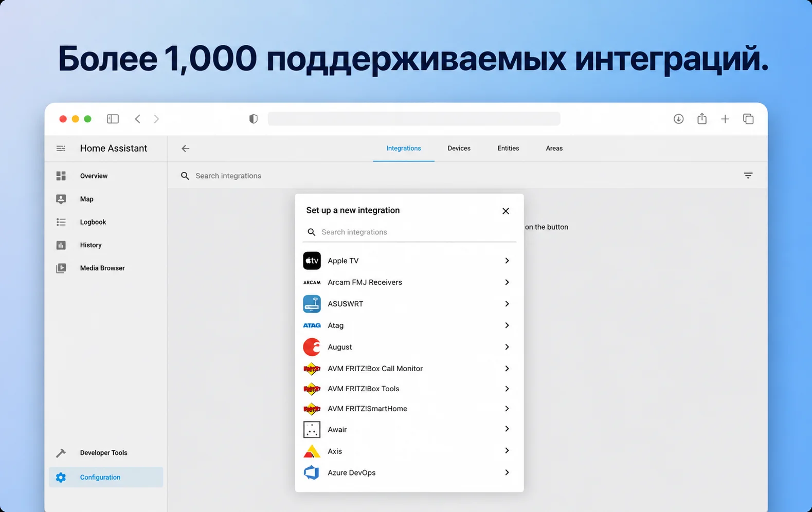
Task: Open Map in sidebar
Action: point(105,199)
